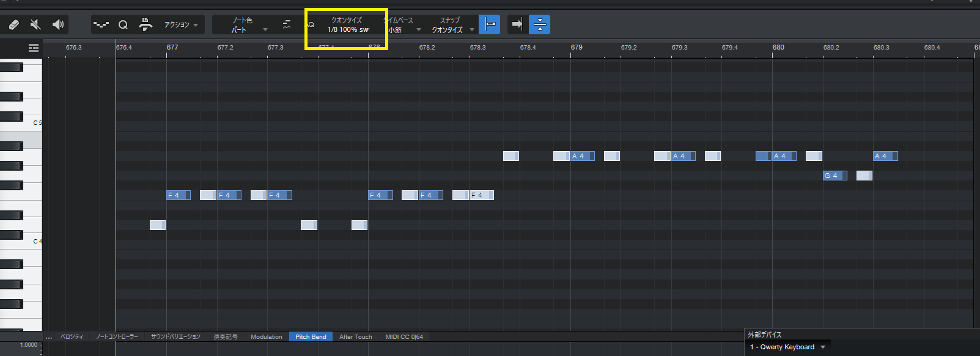Image resolution: width=980 pixels, height=356 pixels.
Task: Open the アクション dropdown menu
Action: tap(181, 25)
